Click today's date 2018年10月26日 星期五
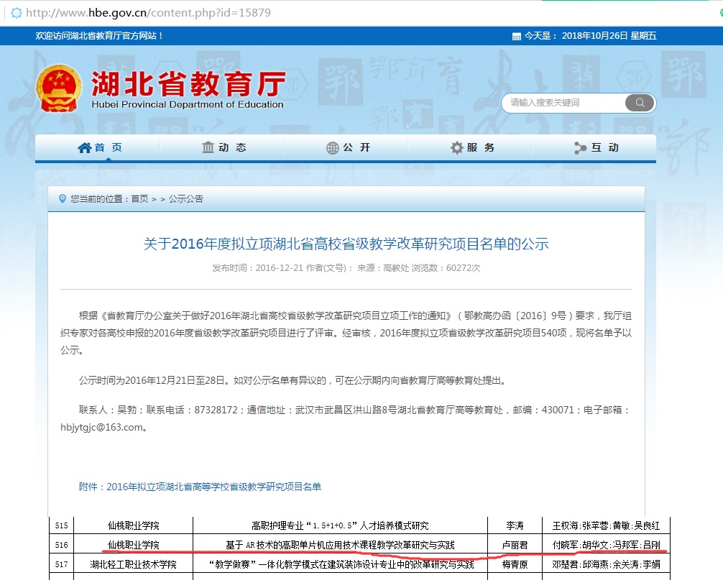Viewport: 723px width, 588px height. coord(609,36)
